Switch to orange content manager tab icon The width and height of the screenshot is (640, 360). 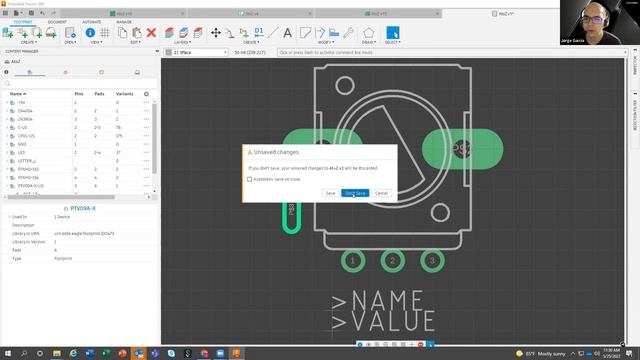tap(65, 72)
